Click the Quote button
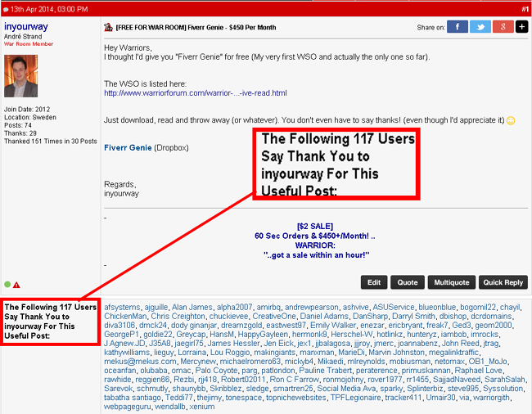The height and width of the screenshot is (414, 532). 408,282
